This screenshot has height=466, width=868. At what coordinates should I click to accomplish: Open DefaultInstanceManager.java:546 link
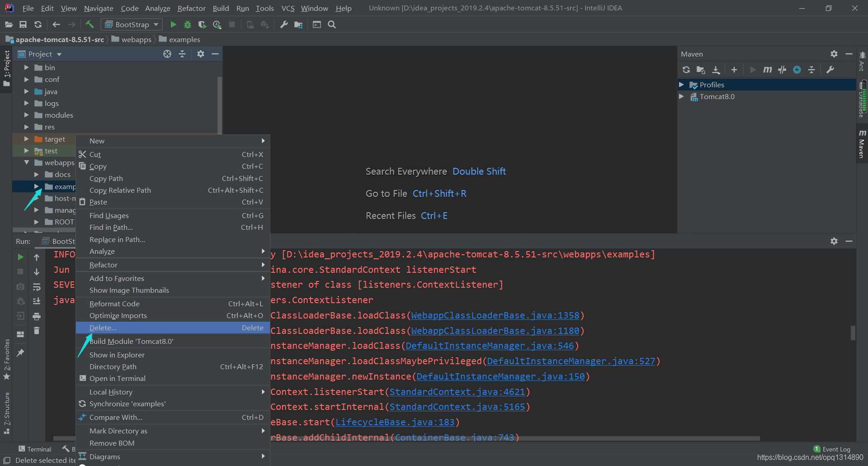click(x=490, y=346)
